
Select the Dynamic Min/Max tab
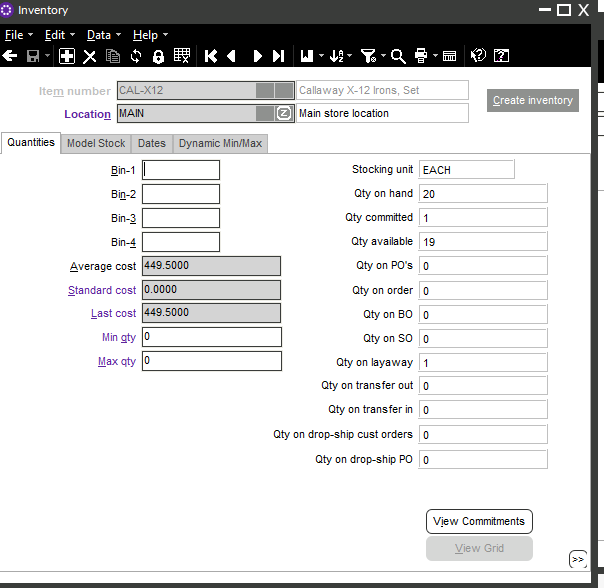click(220, 143)
